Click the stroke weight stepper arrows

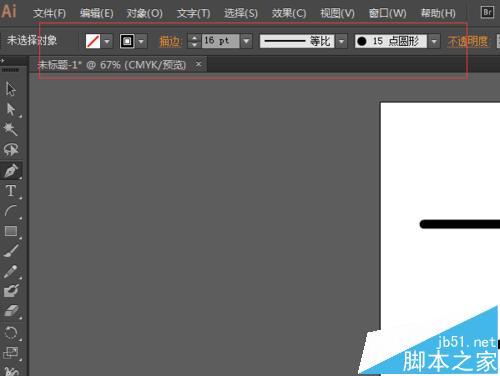194,41
